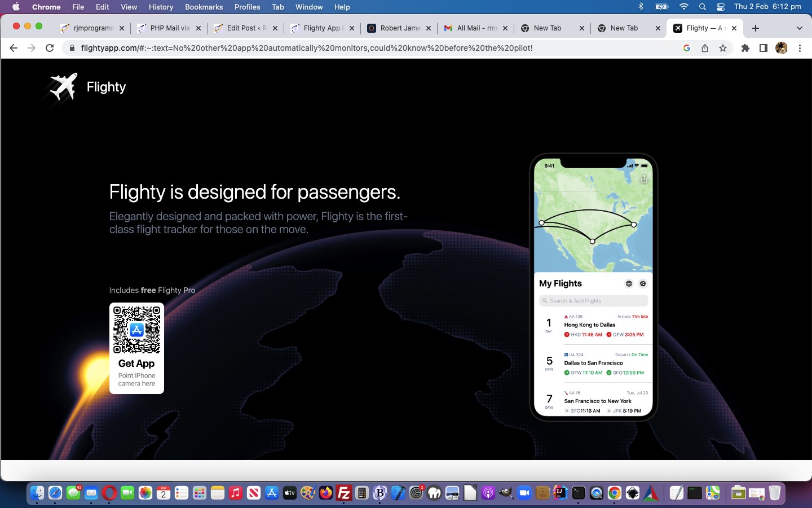Close the All Mail tab

click(x=505, y=28)
